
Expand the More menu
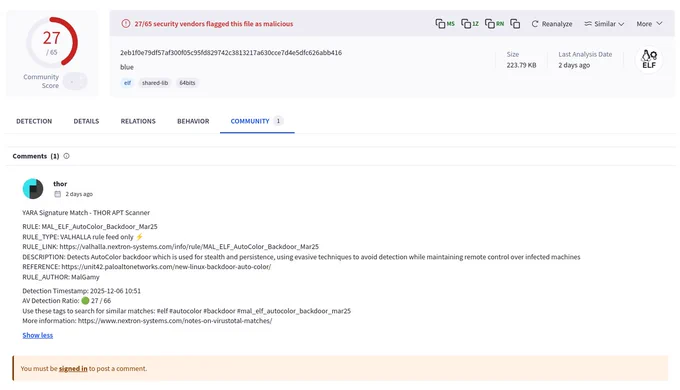649,24
